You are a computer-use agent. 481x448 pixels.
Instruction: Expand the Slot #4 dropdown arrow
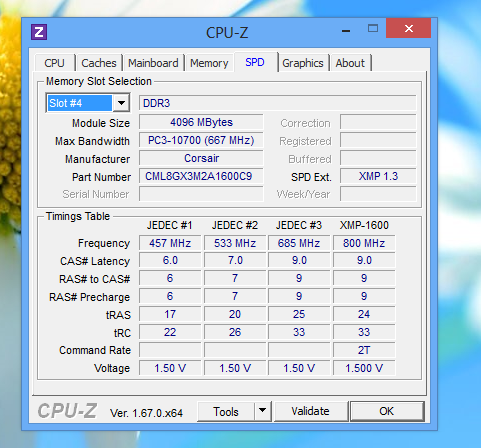click(121, 103)
